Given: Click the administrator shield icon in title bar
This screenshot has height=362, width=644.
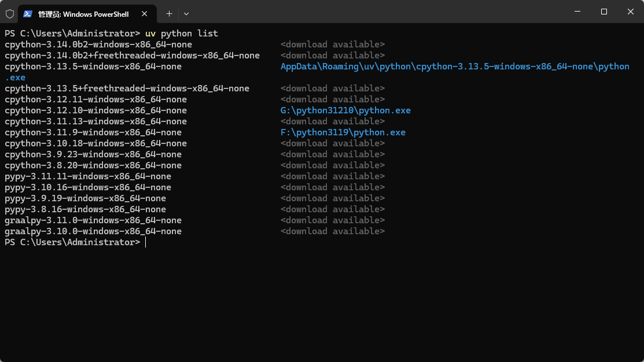Looking at the screenshot, I should [x=10, y=14].
